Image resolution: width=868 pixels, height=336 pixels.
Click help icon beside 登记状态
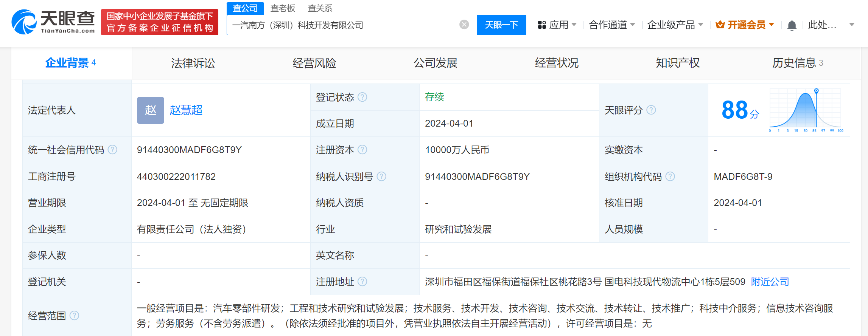coord(362,97)
